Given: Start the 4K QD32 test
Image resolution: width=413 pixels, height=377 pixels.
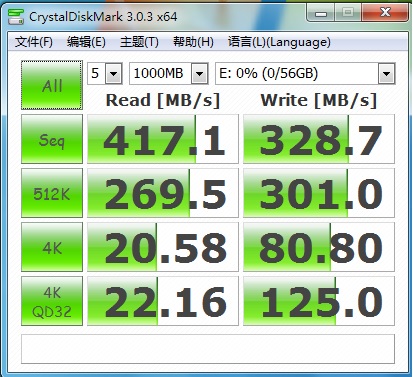Looking at the screenshot, I should click(x=52, y=301).
